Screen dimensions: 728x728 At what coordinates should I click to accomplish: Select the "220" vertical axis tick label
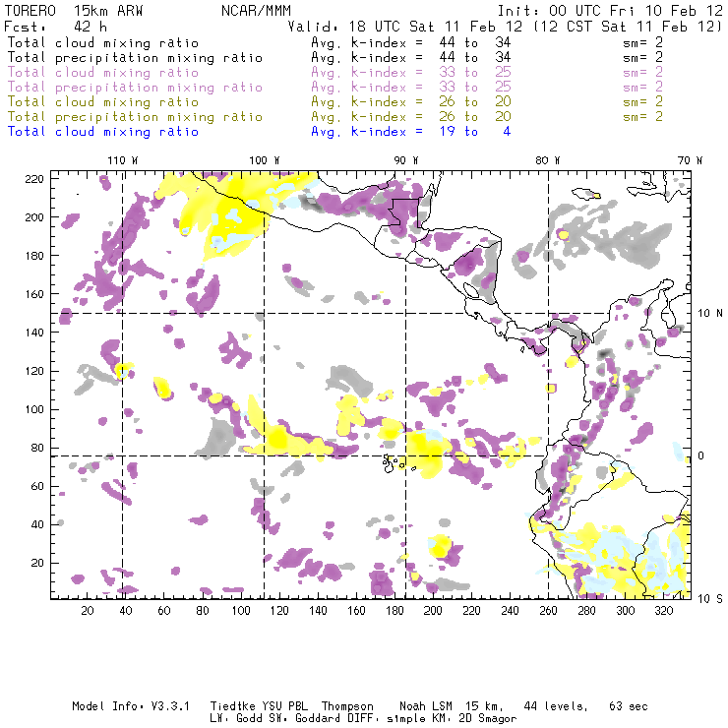click(x=34, y=179)
